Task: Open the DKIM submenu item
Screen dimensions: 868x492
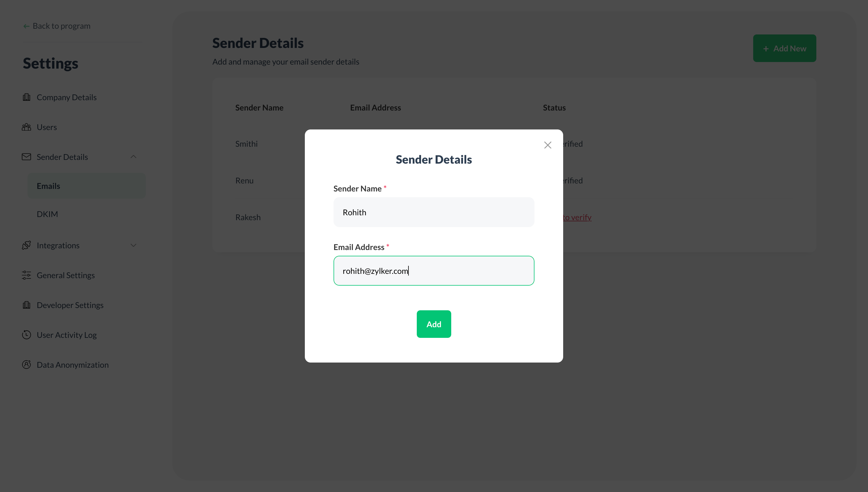Action: pos(47,214)
